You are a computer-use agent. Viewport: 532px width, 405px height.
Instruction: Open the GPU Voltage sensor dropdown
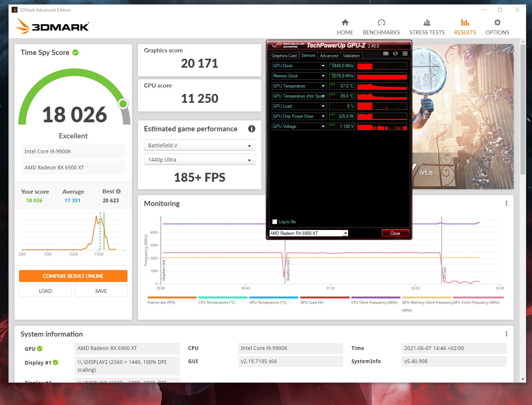pos(323,126)
